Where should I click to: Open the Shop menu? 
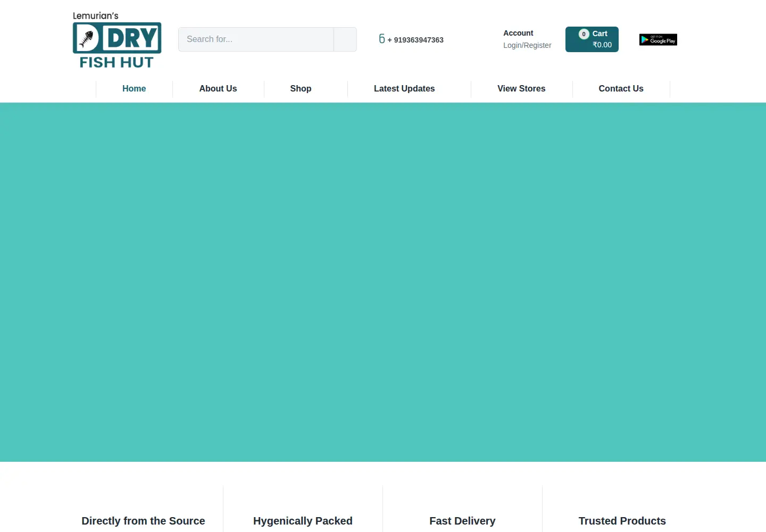click(x=301, y=89)
